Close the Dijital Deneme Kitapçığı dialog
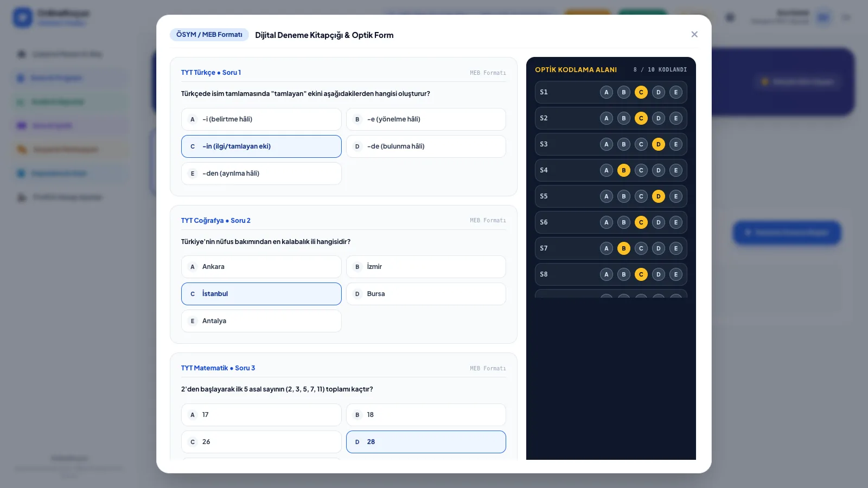 point(694,34)
